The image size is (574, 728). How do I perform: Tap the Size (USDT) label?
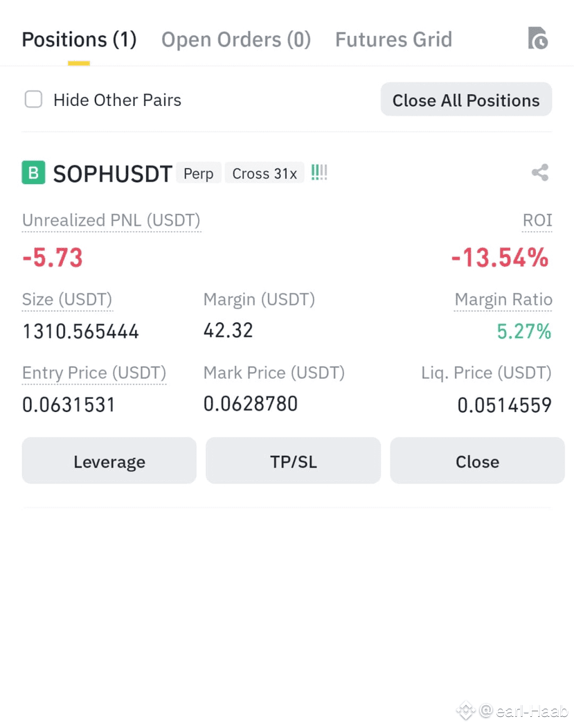click(x=67, y=299)
